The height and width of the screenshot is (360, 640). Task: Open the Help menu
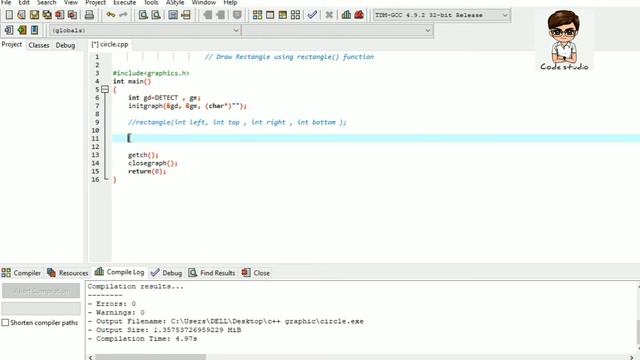(x=230, y=2)
